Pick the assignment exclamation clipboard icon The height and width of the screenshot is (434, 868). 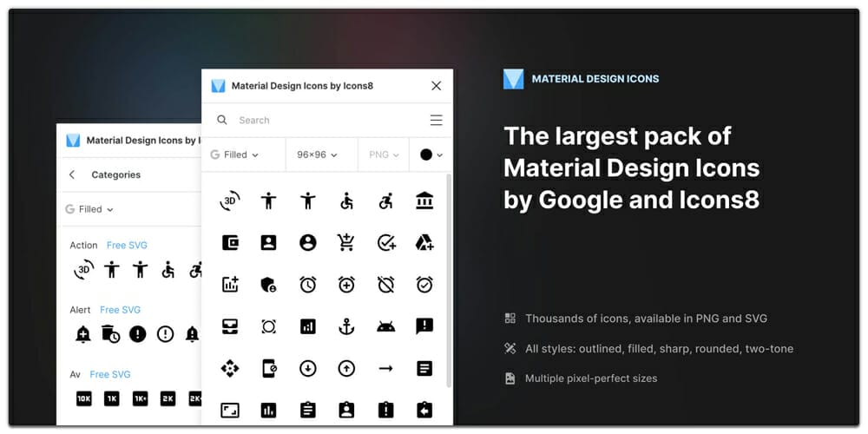click(x=386, y=411)
